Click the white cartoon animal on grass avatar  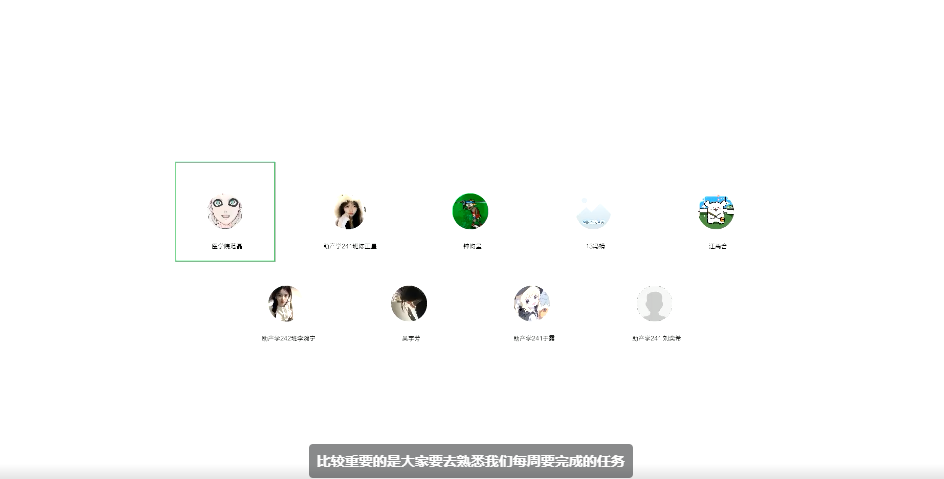coord(716,212)
